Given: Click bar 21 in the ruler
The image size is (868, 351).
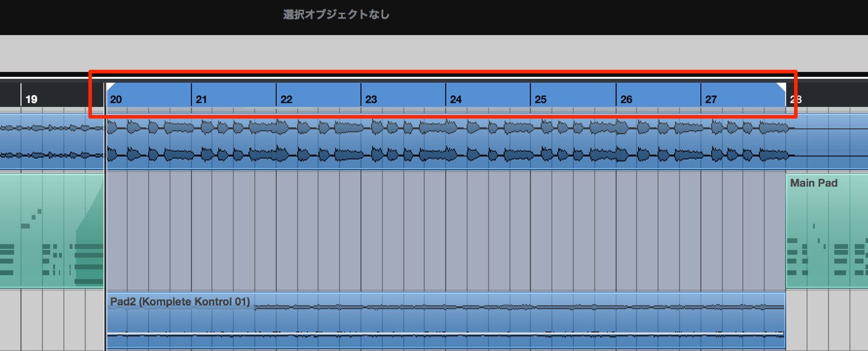Looking at the screenshot, I should pos(201,100).
